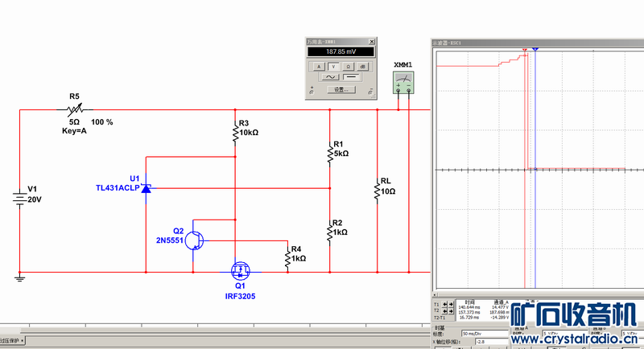Select the IRF3205 MOSFET Q1
The height and width of the screenshot is (349, 644).
(x=239, y=269)
